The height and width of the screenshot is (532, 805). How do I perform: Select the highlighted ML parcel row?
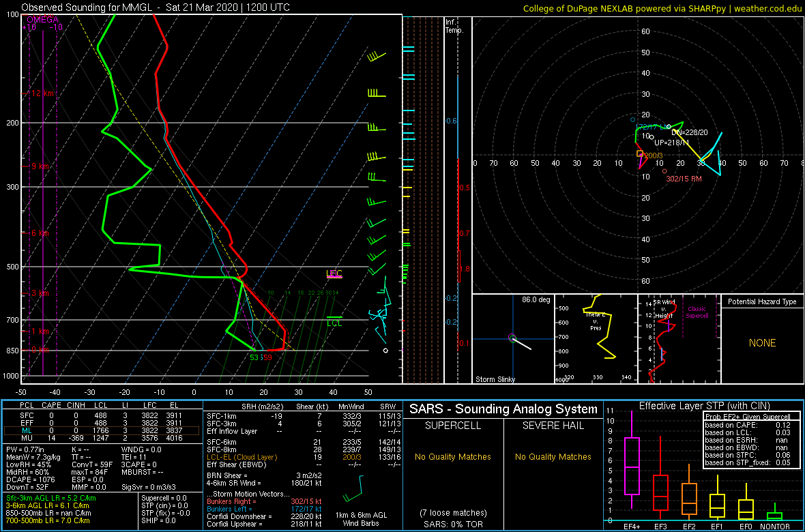click(103, 431)
